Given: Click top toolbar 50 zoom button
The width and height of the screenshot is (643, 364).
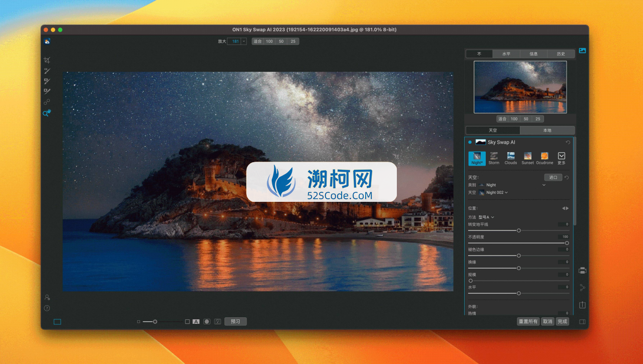Looking at the screenshot, I should click(x=281, y=41).
